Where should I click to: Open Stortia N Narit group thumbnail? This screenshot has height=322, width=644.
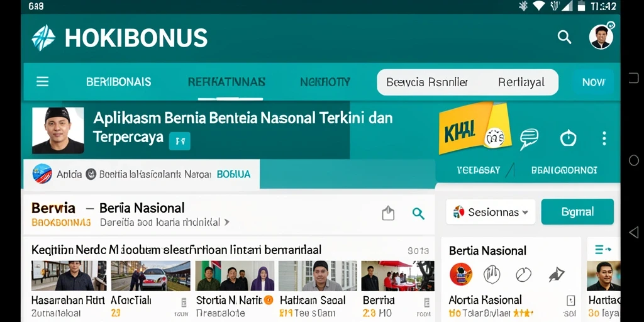click(x=235, y=275)
